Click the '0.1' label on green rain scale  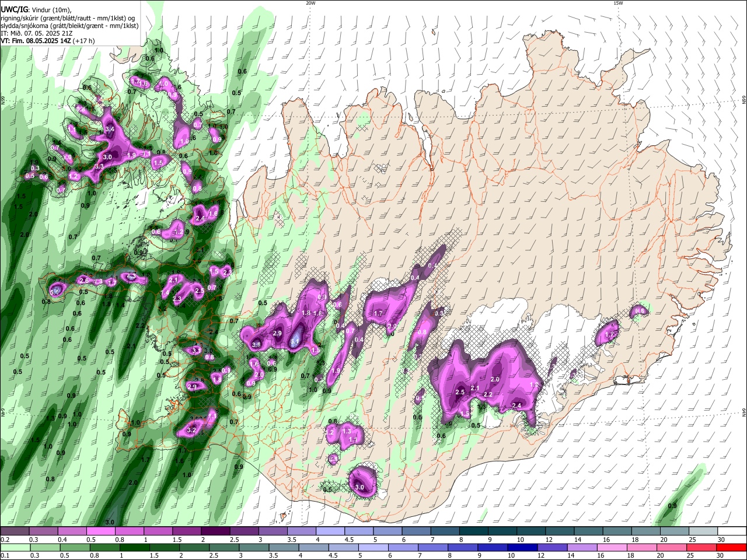(x=5, y=555)
